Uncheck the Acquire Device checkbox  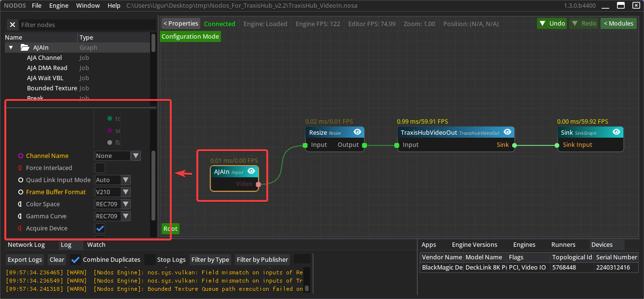point(100,228)
